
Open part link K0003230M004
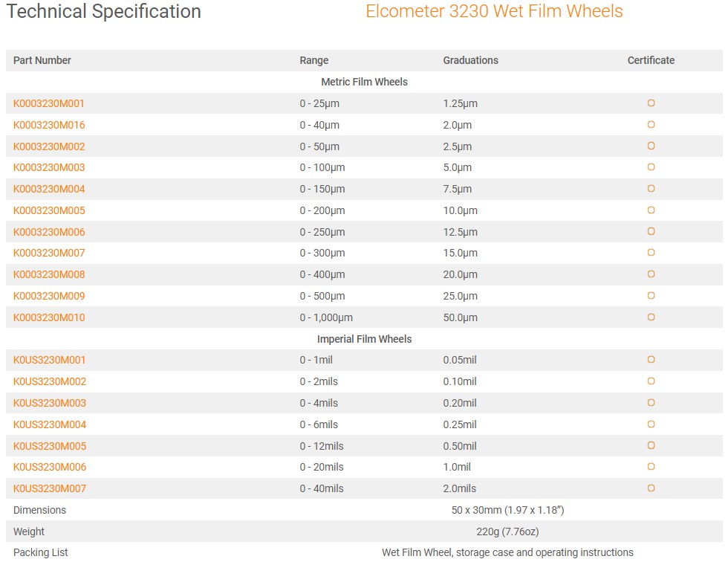pyautogui.click(x=49, y=189)
